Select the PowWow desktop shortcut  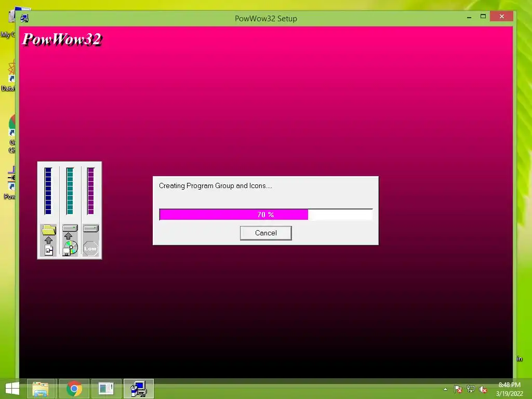click(9, 182)
